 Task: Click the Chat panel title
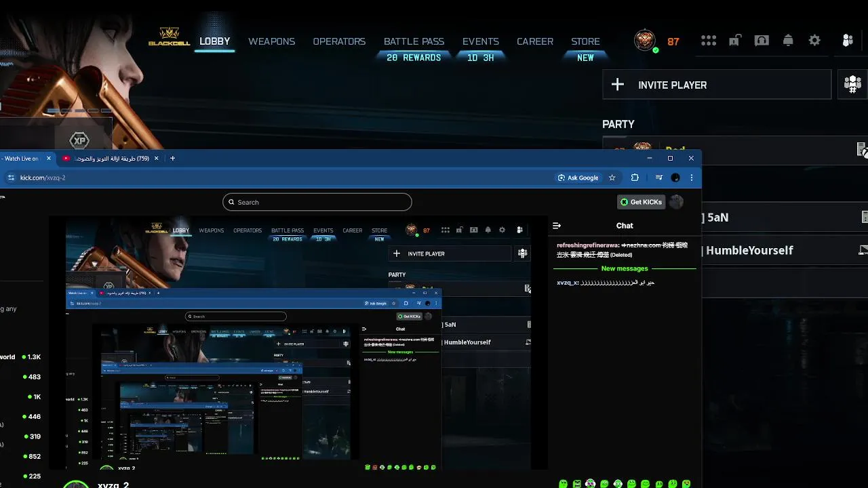point(625,226)
